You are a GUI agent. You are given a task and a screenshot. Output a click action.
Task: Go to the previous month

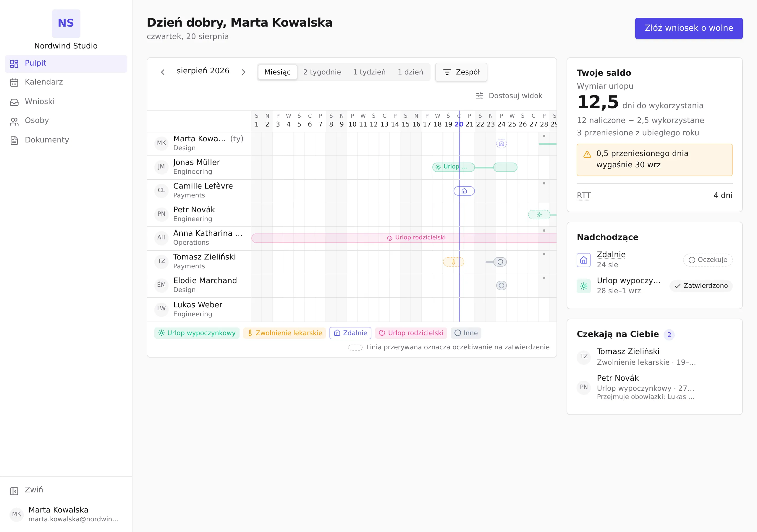click(163, 72)
